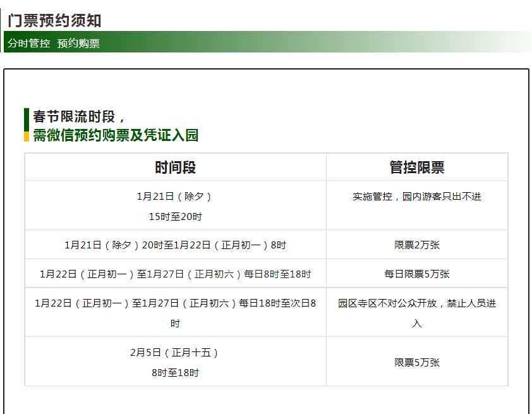Screen dimensions: 532x414
Task: Select the bottom 限票5万张 cell
Action: tap(416, 362)
